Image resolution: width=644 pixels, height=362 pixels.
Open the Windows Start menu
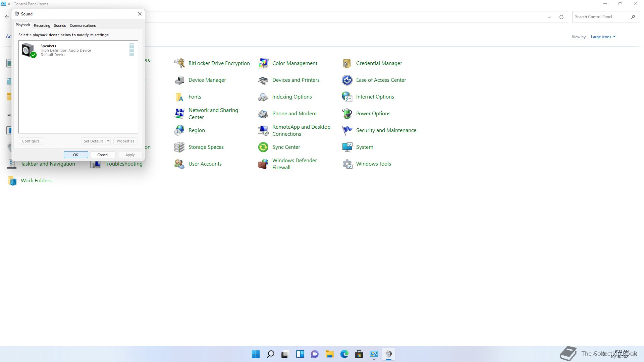[x=256, y=354]
